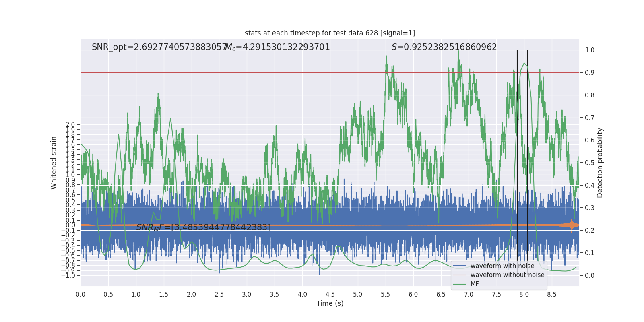Image resolution: width=644 pixels, height=322 pixels.
Task: Select x-axis tick label 3.5
Action: click(275, 295)
